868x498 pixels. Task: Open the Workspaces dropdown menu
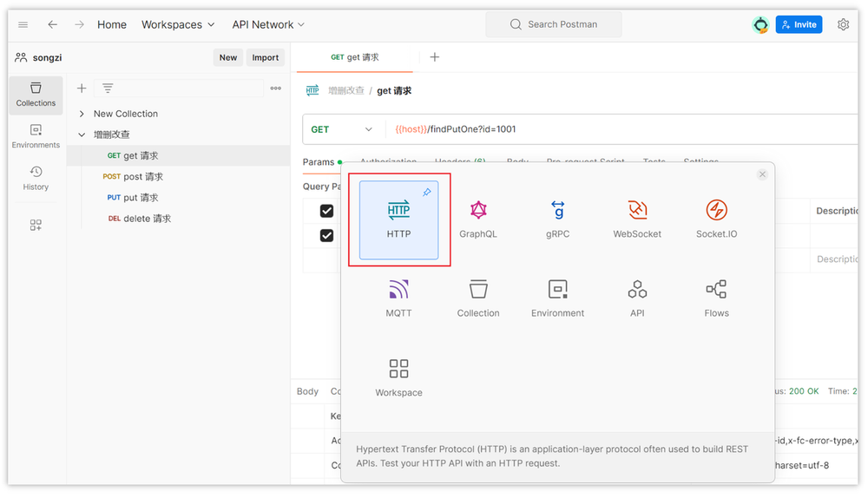click(x=178, y=25)
